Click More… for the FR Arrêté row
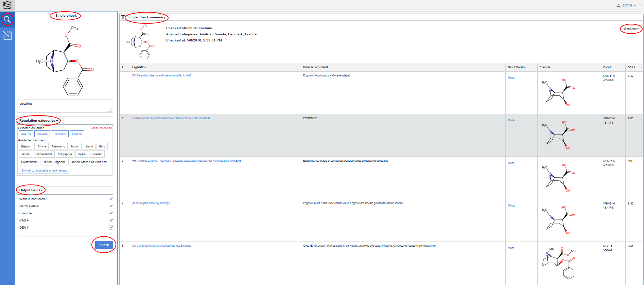Image resolution: width=644 pixels, height=285 pixels. (512, 163)
